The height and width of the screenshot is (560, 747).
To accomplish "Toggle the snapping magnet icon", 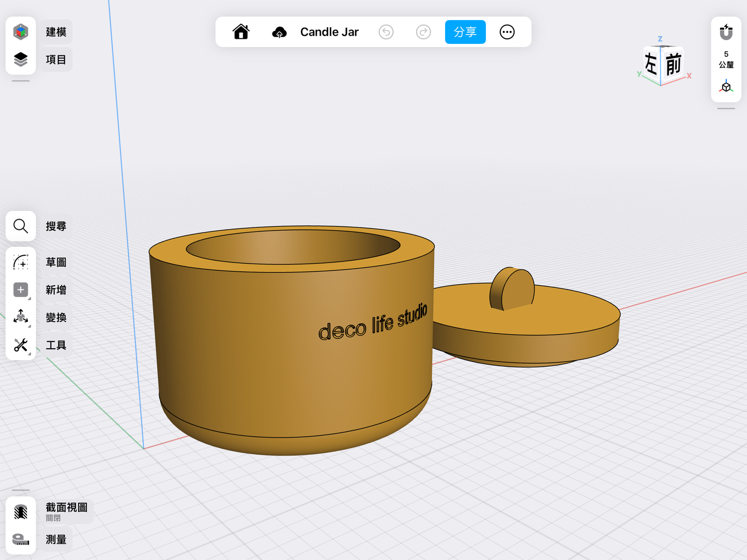I will (x=726, y=32).
